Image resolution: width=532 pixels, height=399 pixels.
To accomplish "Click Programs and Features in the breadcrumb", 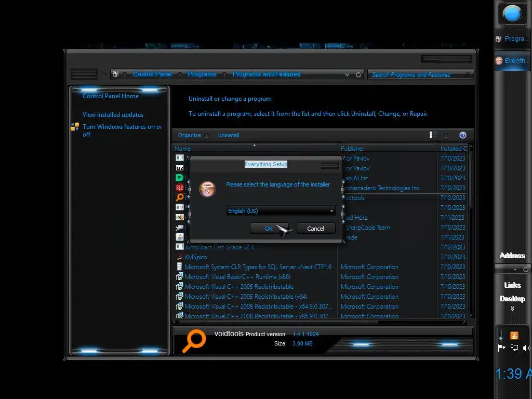I will coord(267,74).
